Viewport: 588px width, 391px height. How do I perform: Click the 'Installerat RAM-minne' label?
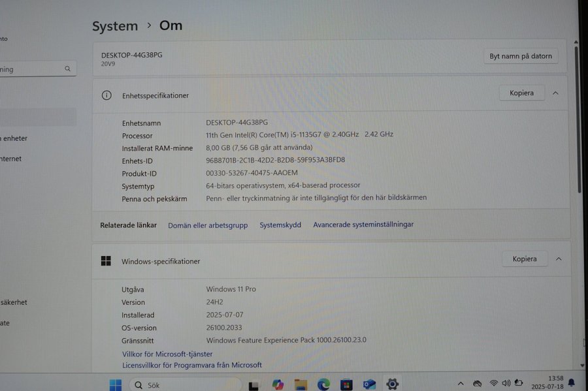click(157, 148)
